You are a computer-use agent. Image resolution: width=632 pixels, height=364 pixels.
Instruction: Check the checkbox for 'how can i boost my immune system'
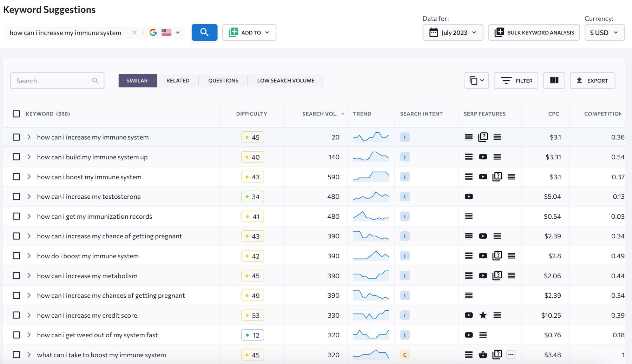(x=16, y=177)
